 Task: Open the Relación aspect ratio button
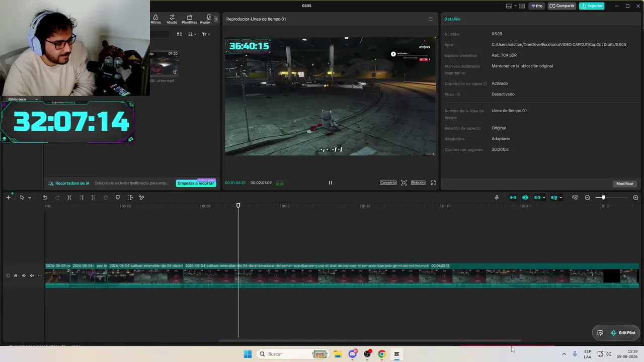tap(418, 183)
